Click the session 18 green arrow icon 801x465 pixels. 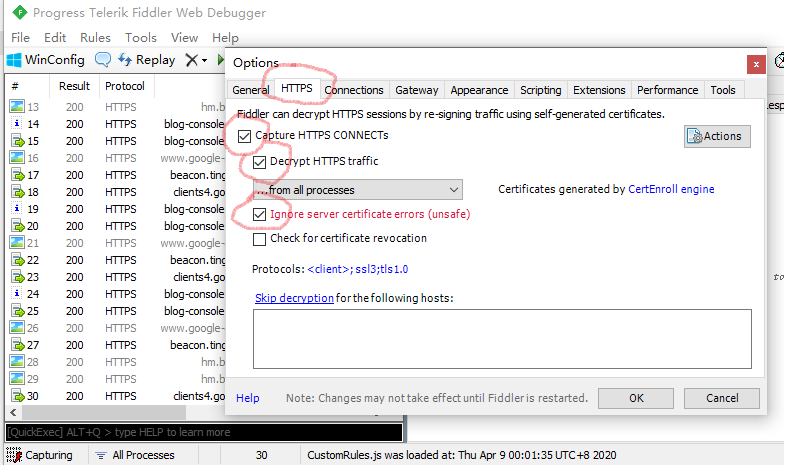tap(18, 192)
